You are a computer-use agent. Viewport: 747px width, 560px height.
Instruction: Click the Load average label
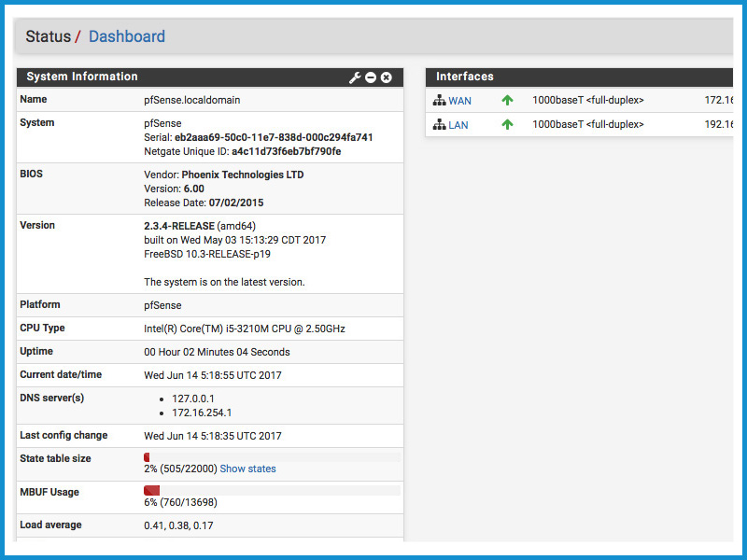coord(50,525)
